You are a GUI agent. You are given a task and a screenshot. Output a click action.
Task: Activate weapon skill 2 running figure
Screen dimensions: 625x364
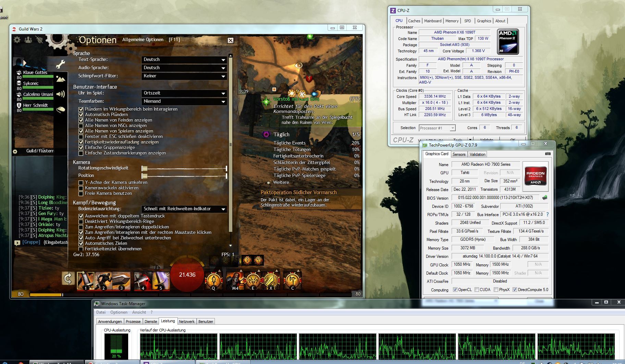103,280
